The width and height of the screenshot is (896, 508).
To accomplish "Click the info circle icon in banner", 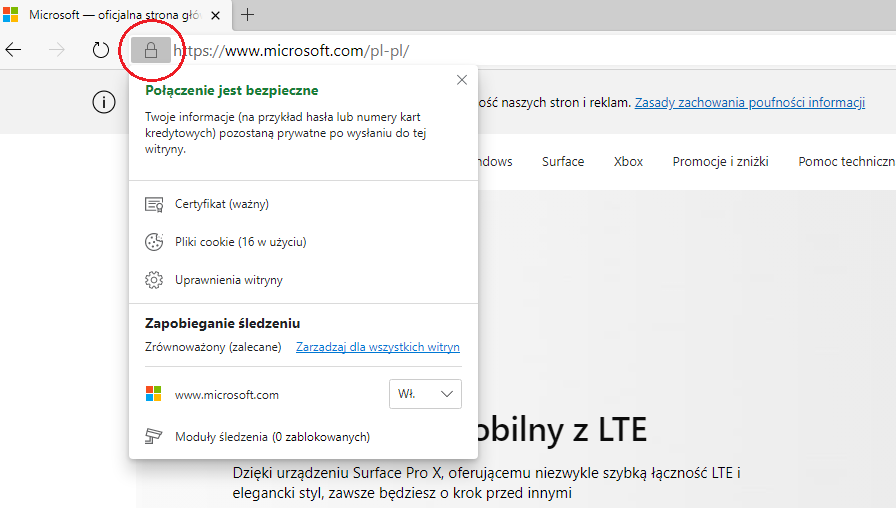I will coord(103,102).
